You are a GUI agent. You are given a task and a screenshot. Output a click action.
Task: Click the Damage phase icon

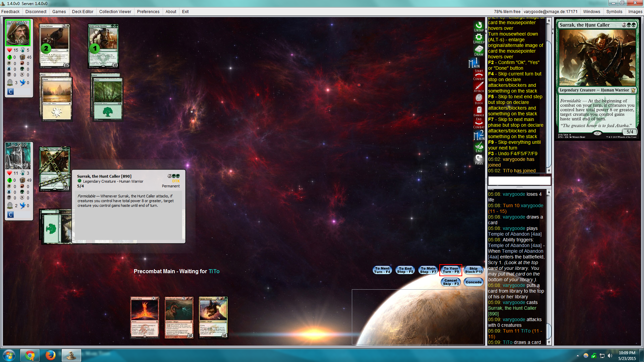(x=479, y=111)
